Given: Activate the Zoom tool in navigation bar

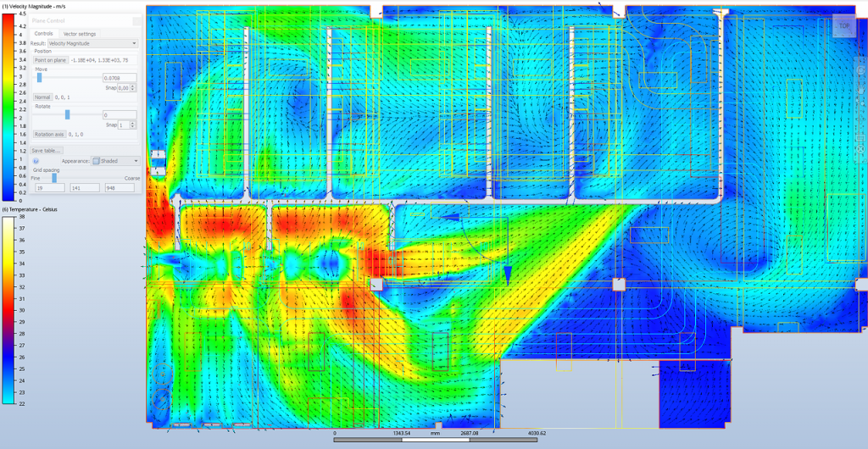Looking at the screenshot, I should tap(861, 103).
